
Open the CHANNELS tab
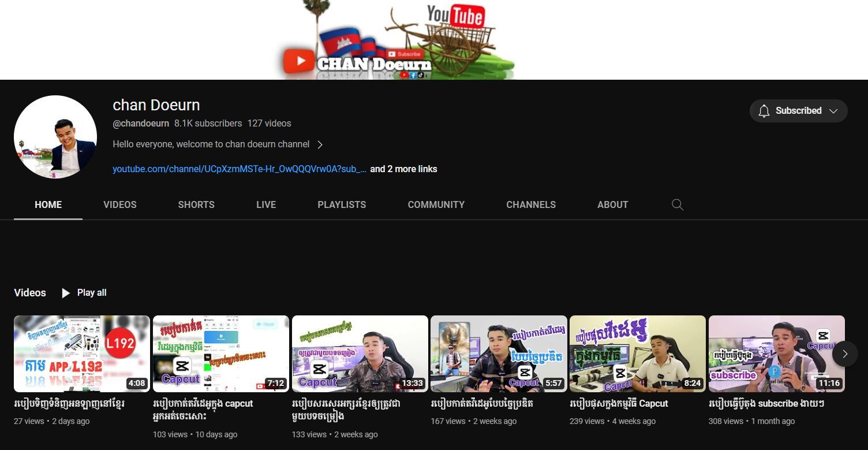pyautogui.click(x=531, y=204)
